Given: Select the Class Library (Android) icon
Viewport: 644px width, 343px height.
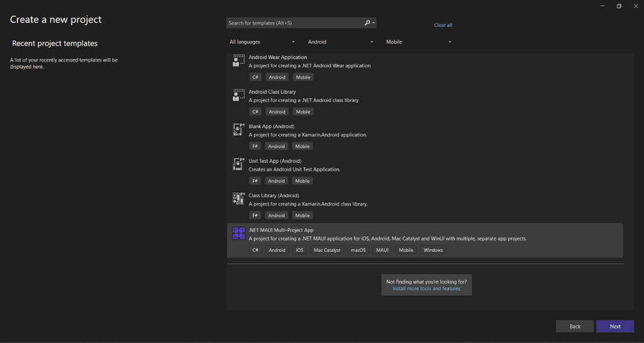Looking at the screenshot, I should 238,199.
